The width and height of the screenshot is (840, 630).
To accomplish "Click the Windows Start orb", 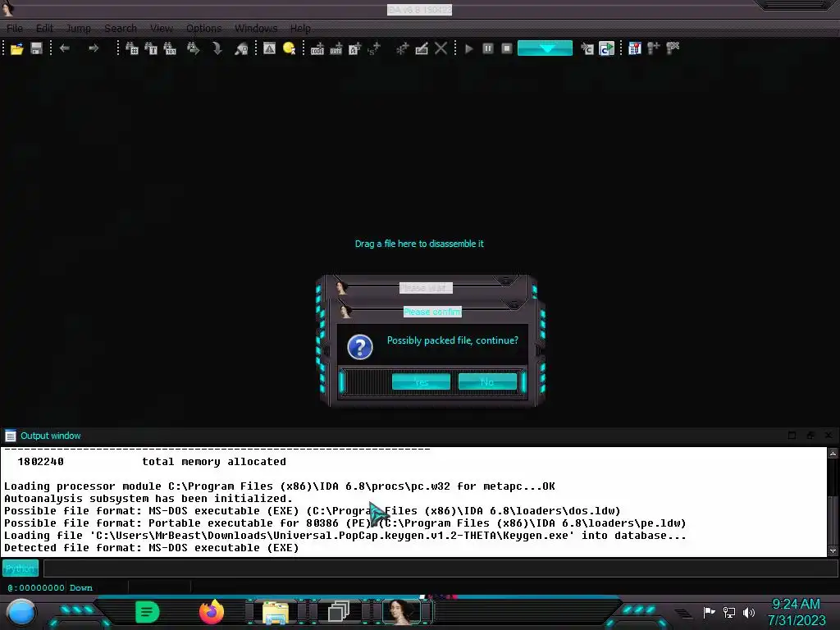I will 21,612.
